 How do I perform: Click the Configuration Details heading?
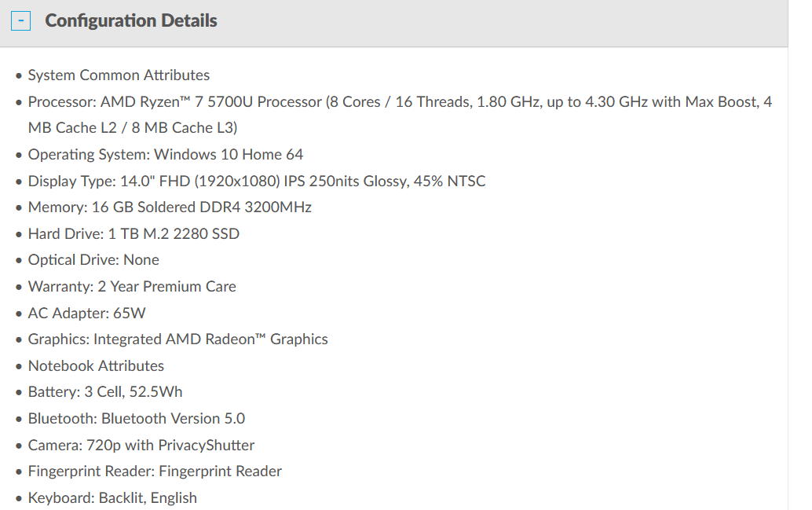pyautogui.click(x=131, y=20)
